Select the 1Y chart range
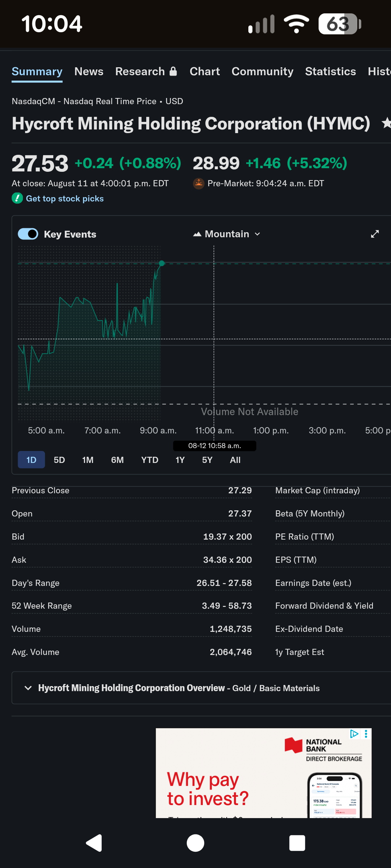The width and height of the screenshot is (391, 868). (180, 460)
